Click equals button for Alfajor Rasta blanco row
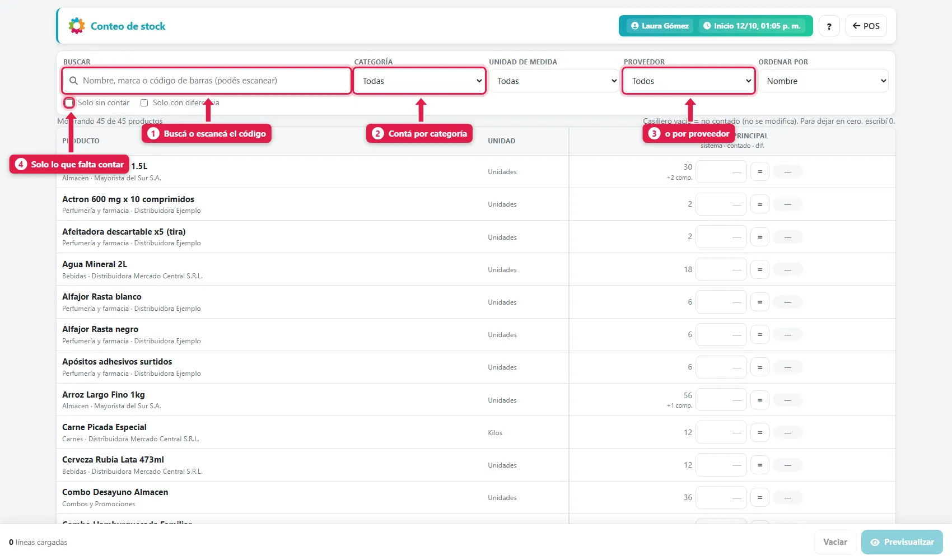Image resolution: width=952 pixels, height=560 pixels. [759, 302]
